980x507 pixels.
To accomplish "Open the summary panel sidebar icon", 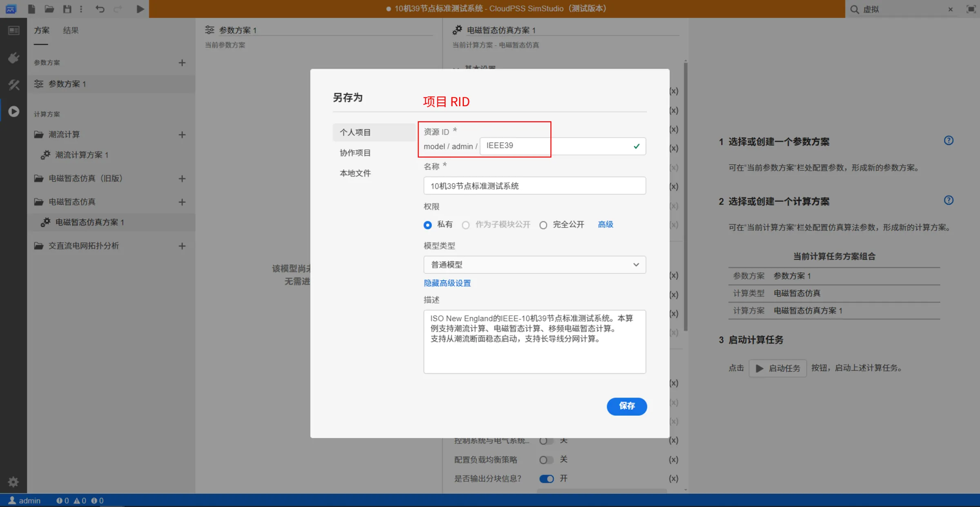I will click(x=13, y=31).
